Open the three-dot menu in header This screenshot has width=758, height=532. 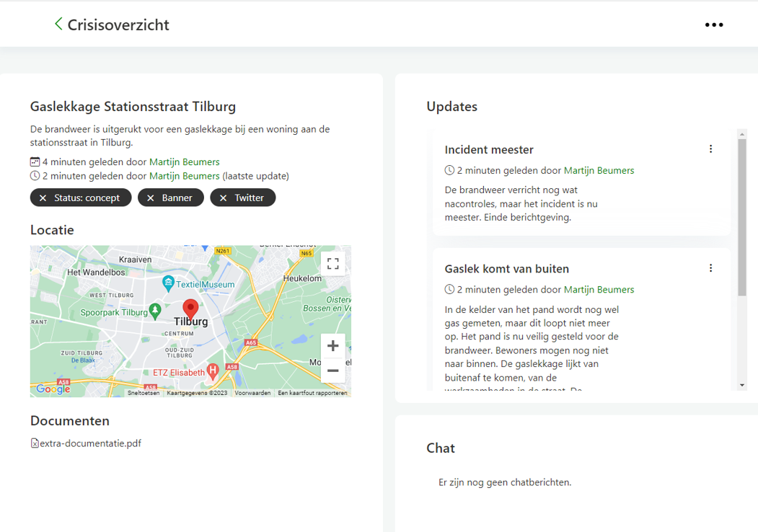click(x=713, y=25)
